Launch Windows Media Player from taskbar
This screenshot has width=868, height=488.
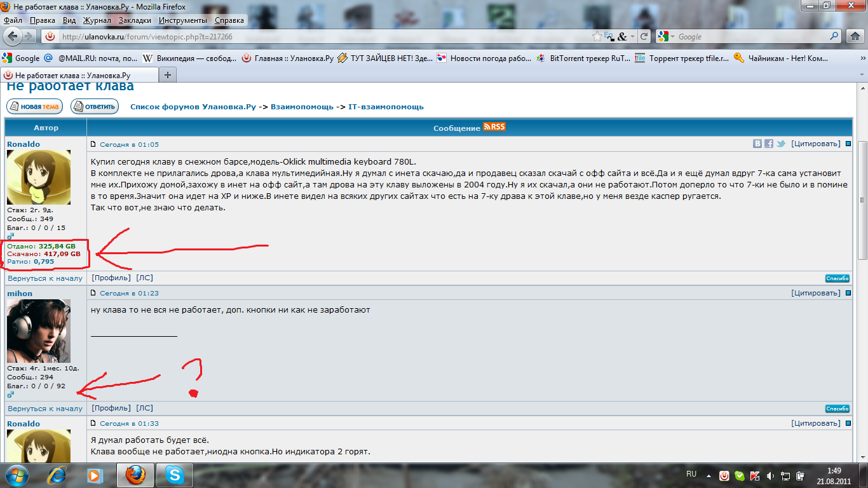click(x=95, y=475)
